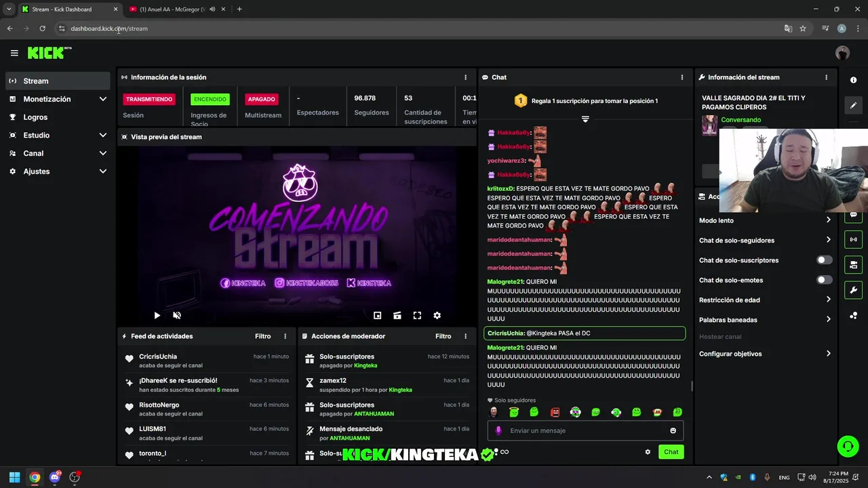The height and width of the screenshot is (488, 868).
Task: Open Feed de actividades three-dot menu
Action: pos(285,336)
